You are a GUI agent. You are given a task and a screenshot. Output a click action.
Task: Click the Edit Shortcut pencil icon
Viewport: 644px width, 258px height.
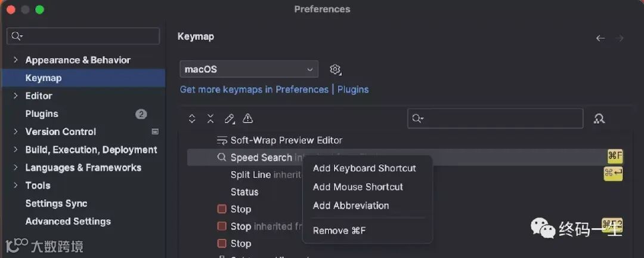point(229,119)
